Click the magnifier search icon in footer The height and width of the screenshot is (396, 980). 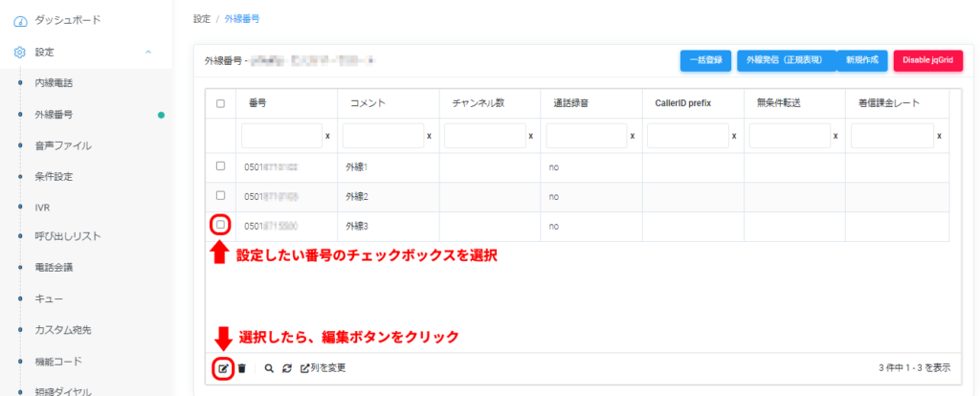click(x=269, y=368)
